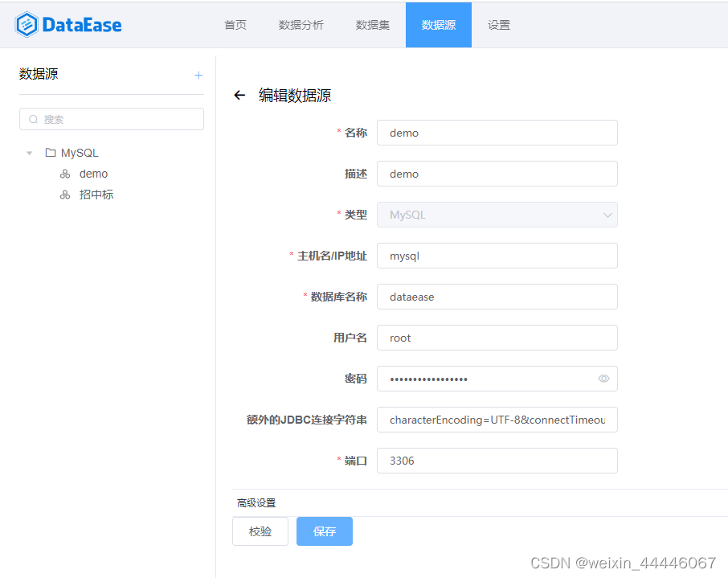The image size is (728, 578).
Task: Click the 端口 input field
Action: pos(497,461)
